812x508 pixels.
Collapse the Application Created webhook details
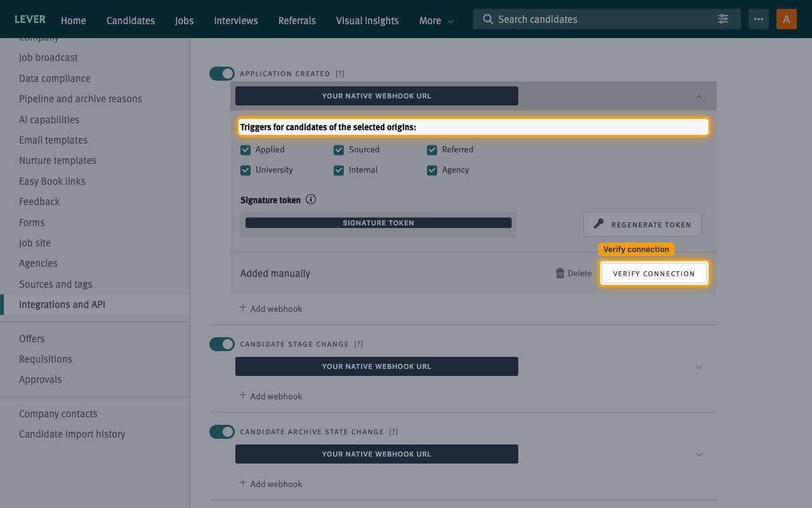(699, 97)
